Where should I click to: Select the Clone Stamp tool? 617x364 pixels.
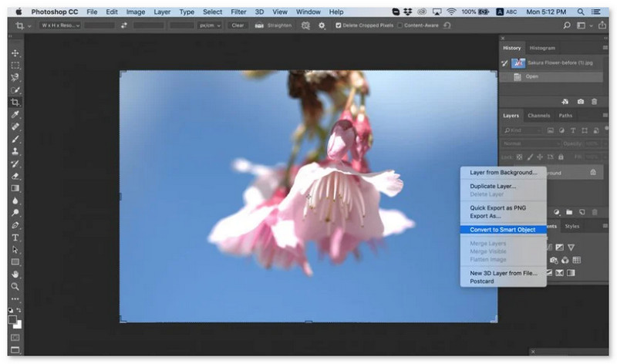tap(15, 151)
